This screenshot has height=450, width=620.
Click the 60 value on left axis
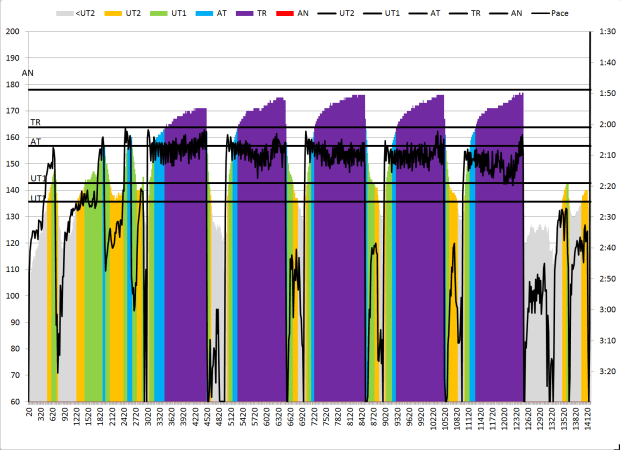click(x=16, y=402)
